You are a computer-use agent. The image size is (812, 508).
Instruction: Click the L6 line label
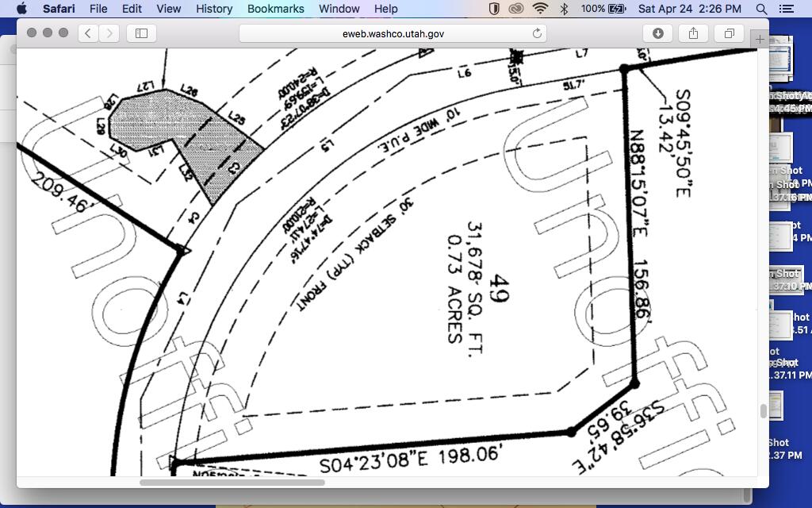click(465, 73)
